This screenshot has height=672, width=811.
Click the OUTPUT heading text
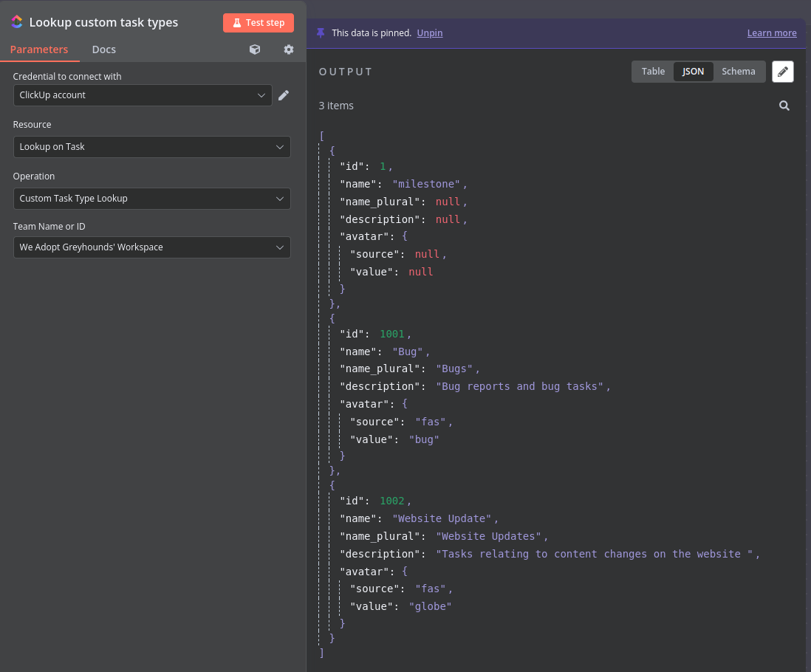[346, 72]
